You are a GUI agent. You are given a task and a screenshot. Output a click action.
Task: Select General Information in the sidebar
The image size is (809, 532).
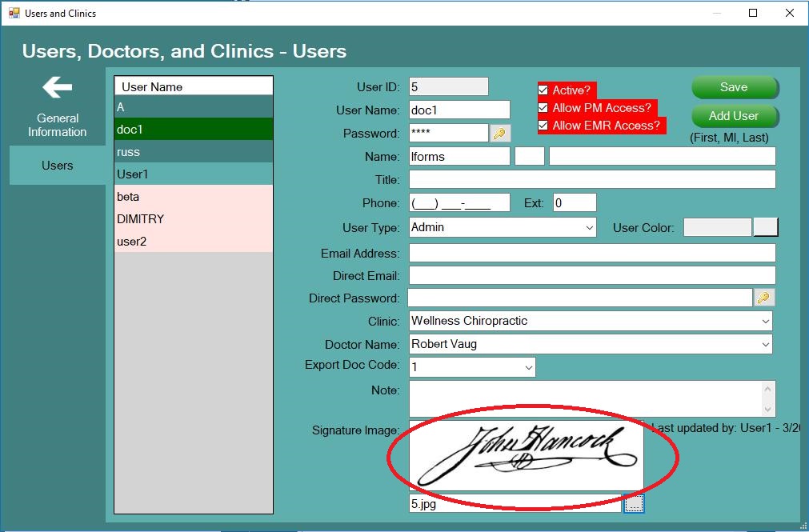[57, 124]
